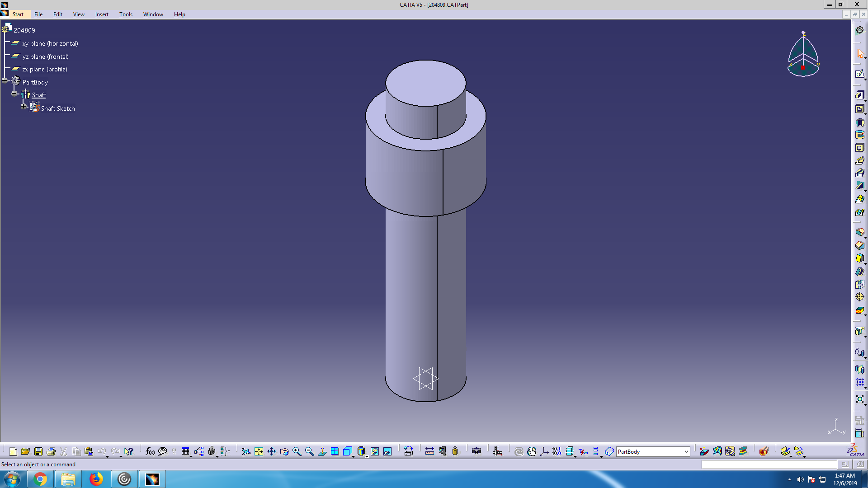Click the Rotate view icon
This screenshot has height=488, width=868.
(x=284, y=451)
